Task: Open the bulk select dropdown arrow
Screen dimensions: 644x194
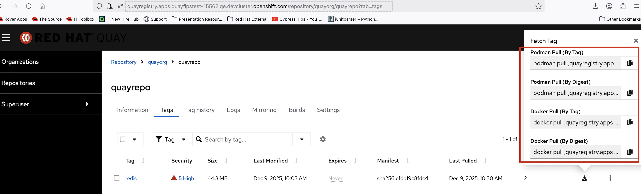Action: [134, 139]
